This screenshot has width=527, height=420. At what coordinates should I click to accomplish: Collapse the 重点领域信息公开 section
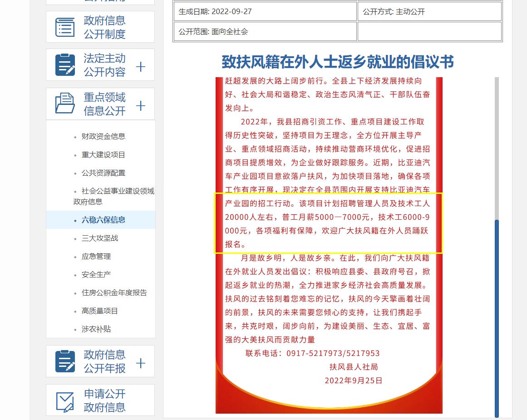click(x=141, y=104)
